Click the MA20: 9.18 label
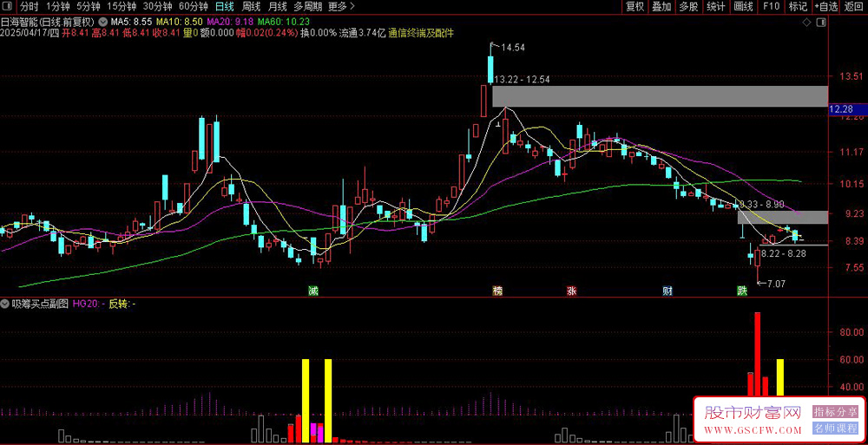 point(230,23)
